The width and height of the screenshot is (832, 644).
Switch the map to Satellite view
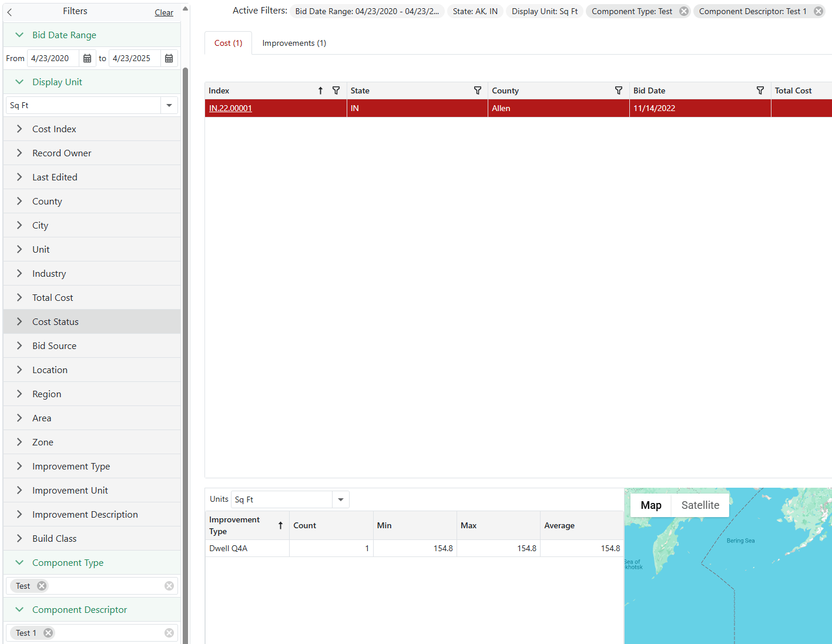click(x=700, y=505)
